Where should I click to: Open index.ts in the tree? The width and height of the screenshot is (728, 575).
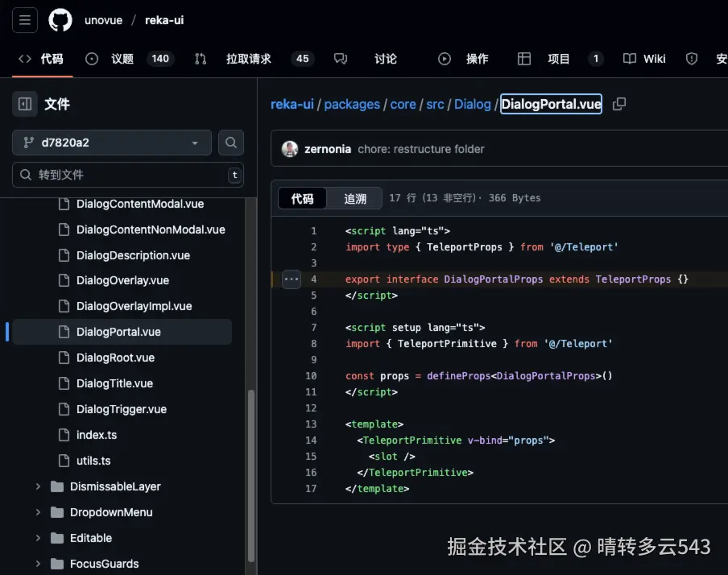point(96,435)
